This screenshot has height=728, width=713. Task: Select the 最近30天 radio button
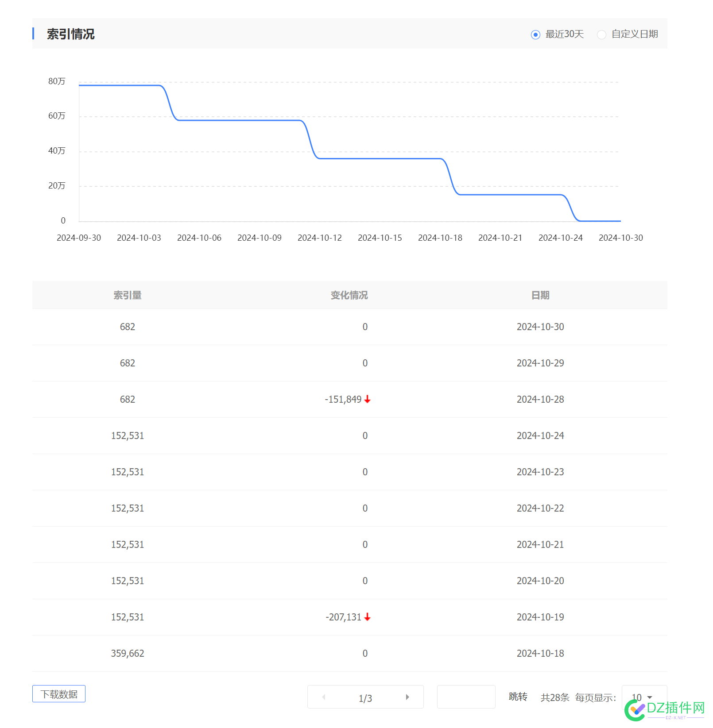(x=535, y=35)
